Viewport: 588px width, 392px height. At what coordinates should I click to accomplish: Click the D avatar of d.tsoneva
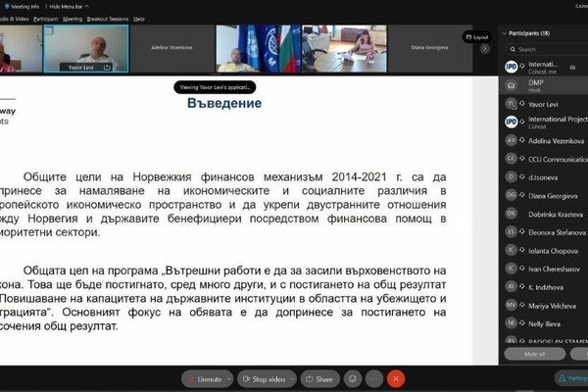(512, 176)
